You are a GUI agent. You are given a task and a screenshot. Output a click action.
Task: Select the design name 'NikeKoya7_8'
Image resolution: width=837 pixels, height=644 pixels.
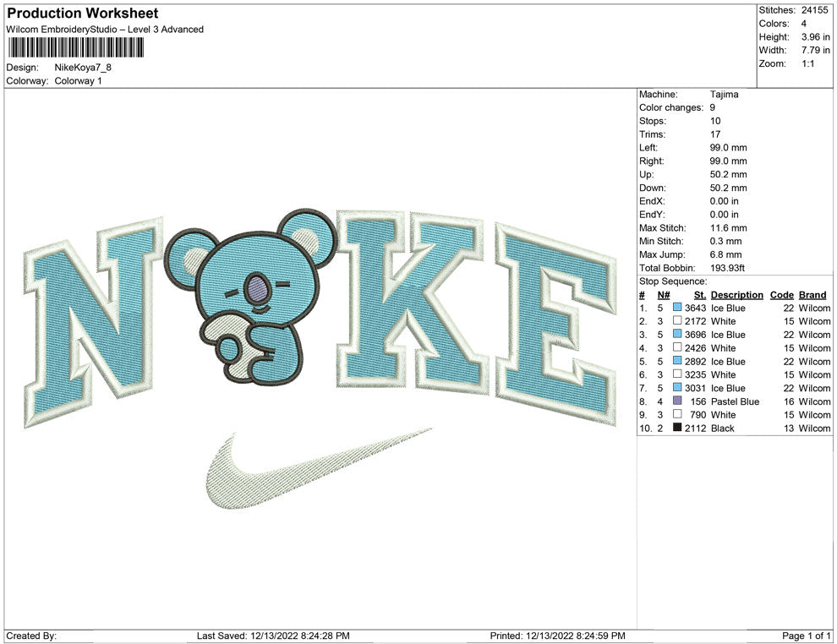click(x=83, y=68)
